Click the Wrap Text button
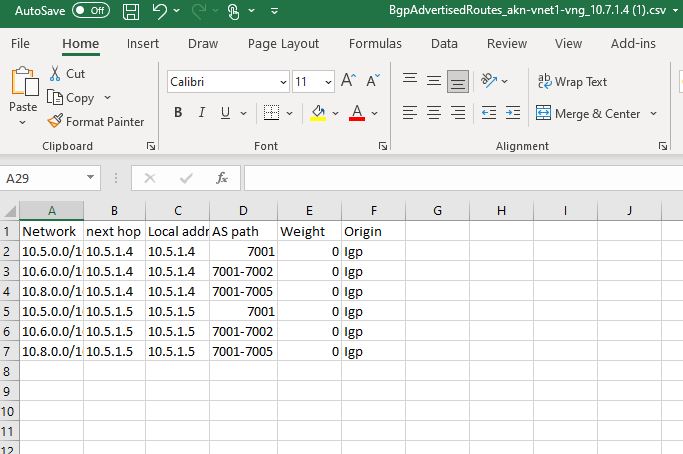This screenshot has width=683, height=454. [x=572, y=82]
